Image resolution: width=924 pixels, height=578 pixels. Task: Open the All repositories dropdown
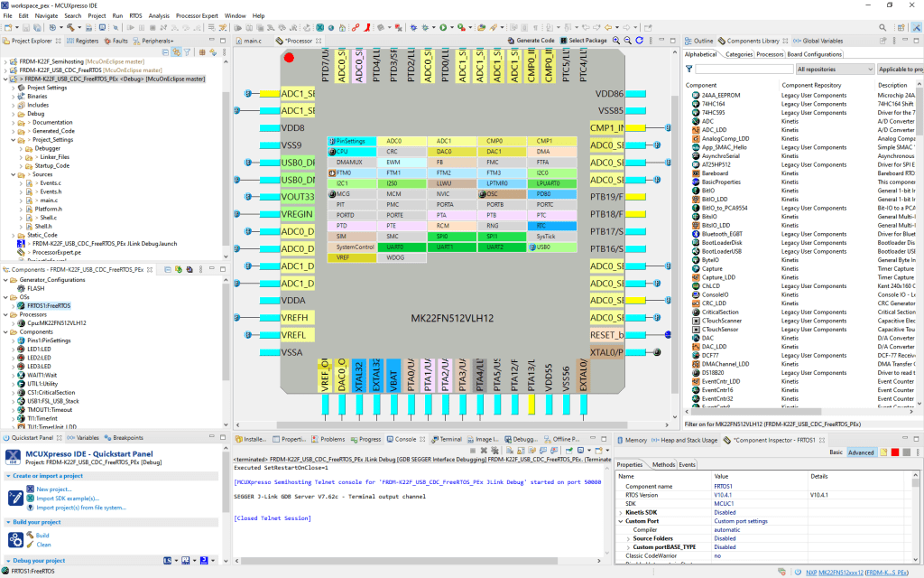coord(835,70)
